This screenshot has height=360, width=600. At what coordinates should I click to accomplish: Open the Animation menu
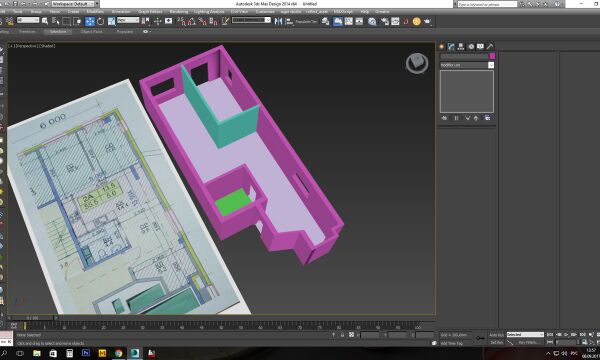(x=121, y=12)
